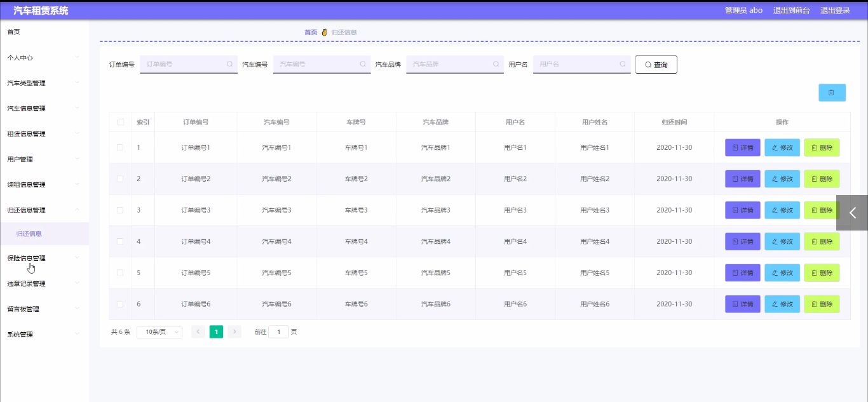Expand the 汽车类型管理 sidebar menu
The width and height of the screenshot is (868, 402).
44,83
